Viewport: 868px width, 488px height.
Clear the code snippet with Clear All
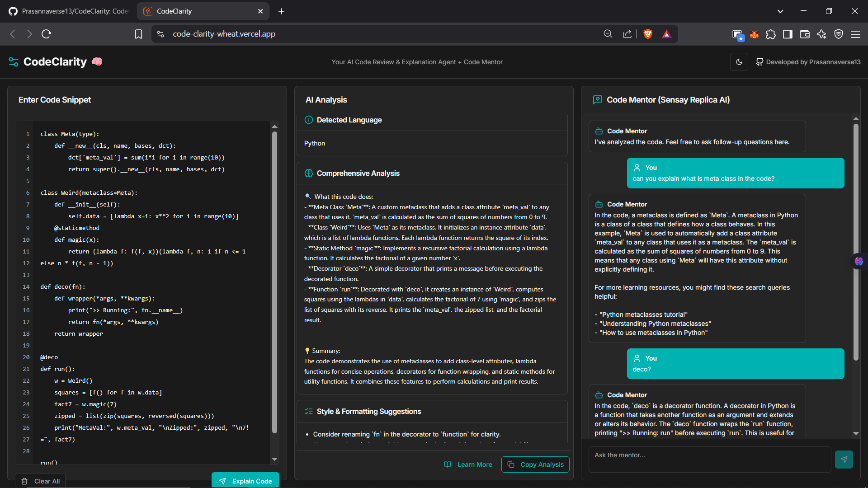point(40,481)
